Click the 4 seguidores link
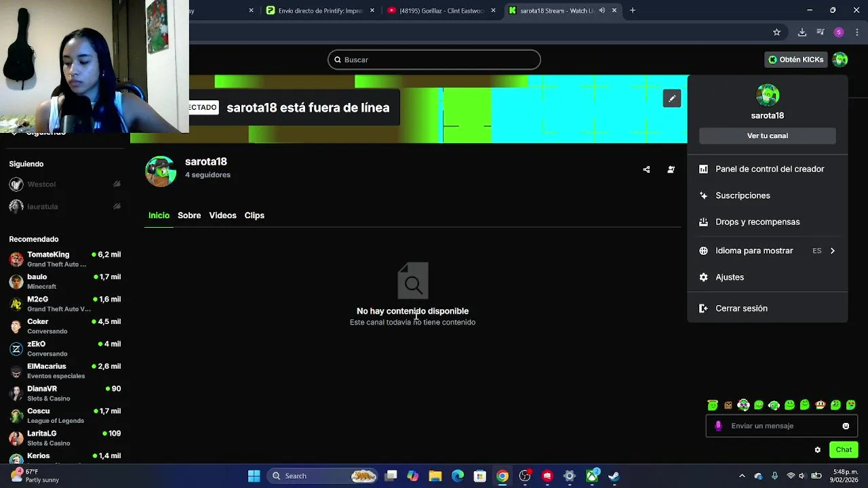The image size is (868, 488). (208, 175)
